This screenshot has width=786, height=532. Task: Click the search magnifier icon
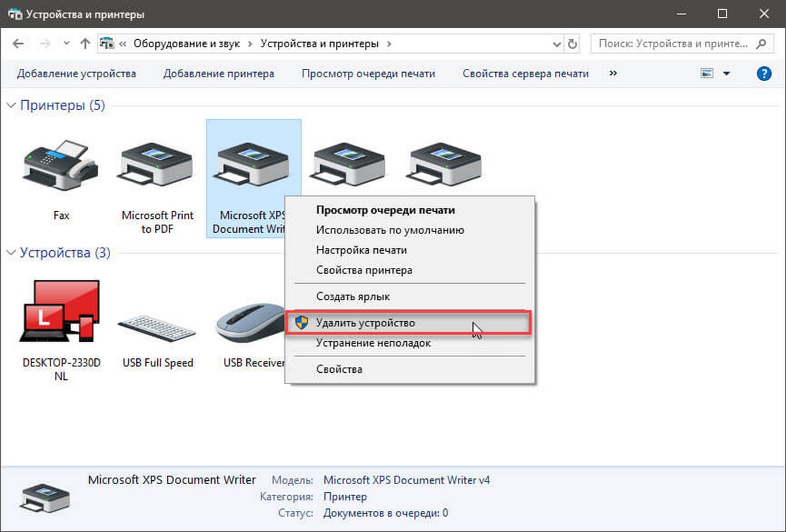click(x=760, y=45)
